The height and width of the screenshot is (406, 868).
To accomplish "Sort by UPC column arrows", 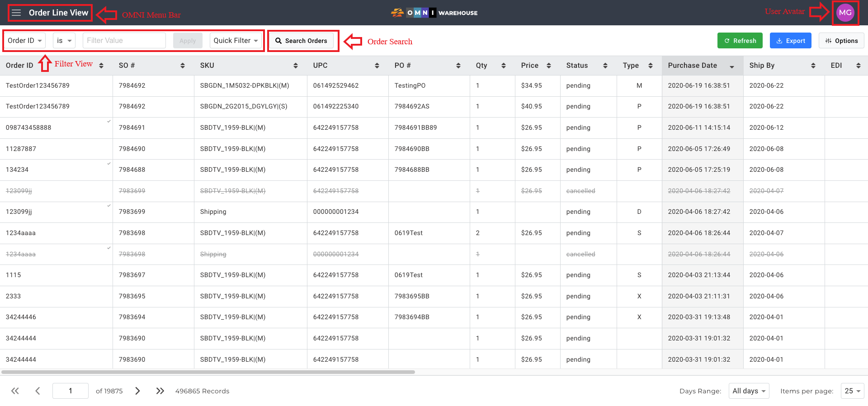I will pos(377,66).
